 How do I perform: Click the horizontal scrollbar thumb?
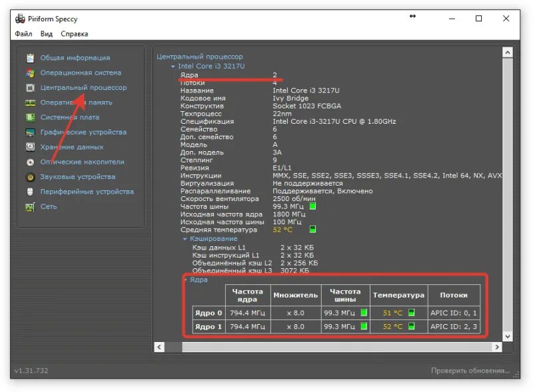click(337, 347)
